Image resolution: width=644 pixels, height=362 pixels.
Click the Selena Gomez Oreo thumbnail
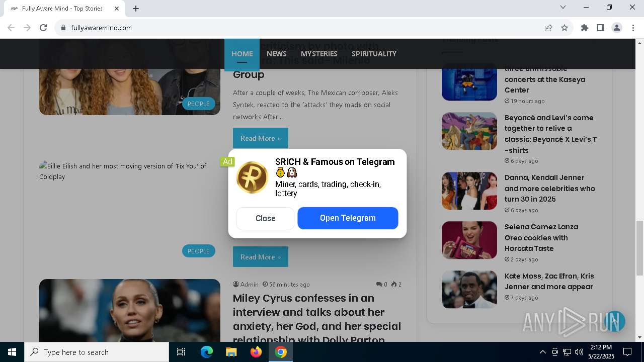coord(469,240)
